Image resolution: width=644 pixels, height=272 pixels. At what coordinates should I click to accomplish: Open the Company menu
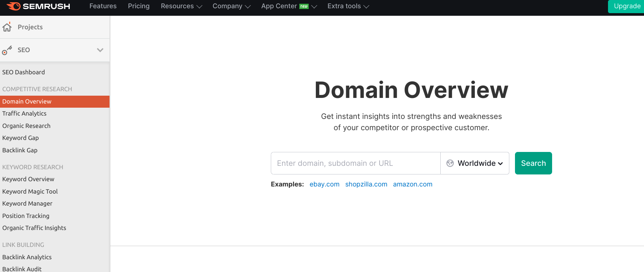227,6
